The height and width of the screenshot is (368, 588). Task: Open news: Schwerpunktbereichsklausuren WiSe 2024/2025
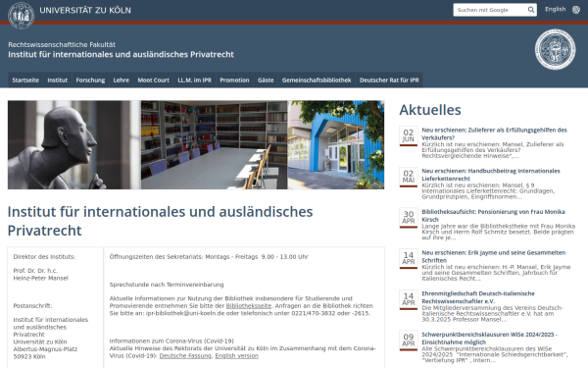tap(489, 339)
